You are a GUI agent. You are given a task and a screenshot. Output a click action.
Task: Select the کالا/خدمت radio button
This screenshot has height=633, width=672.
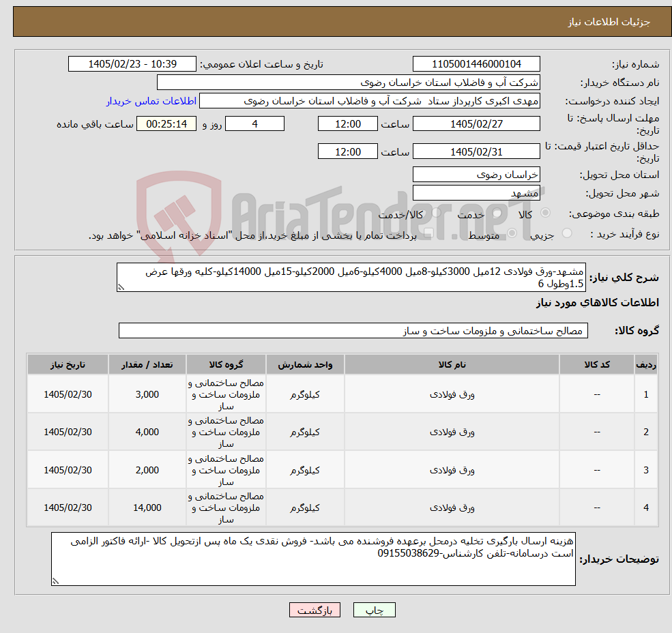pos(436,213)
